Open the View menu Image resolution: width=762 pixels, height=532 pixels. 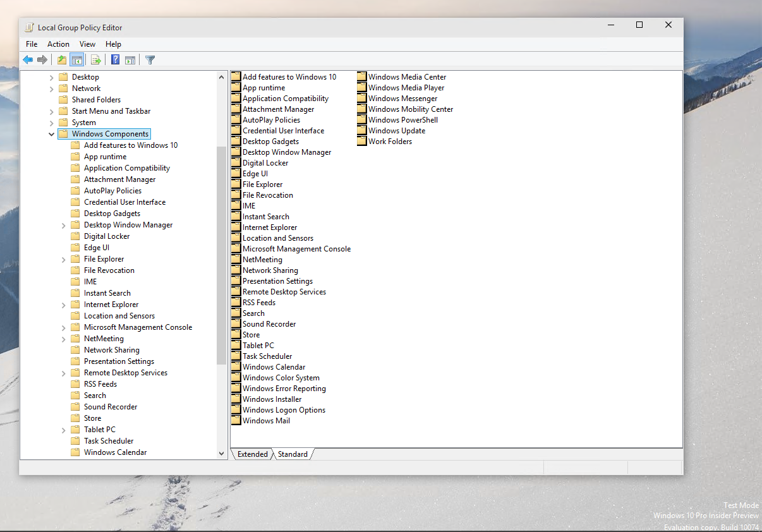[87, 44]
